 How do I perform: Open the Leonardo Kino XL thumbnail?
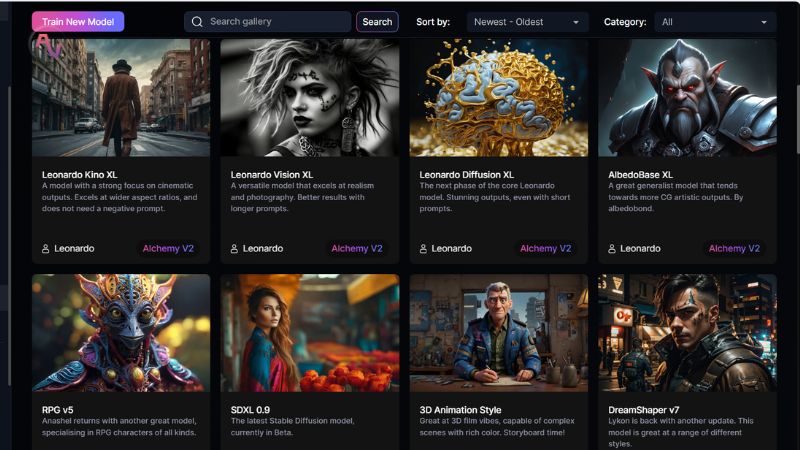121,97
